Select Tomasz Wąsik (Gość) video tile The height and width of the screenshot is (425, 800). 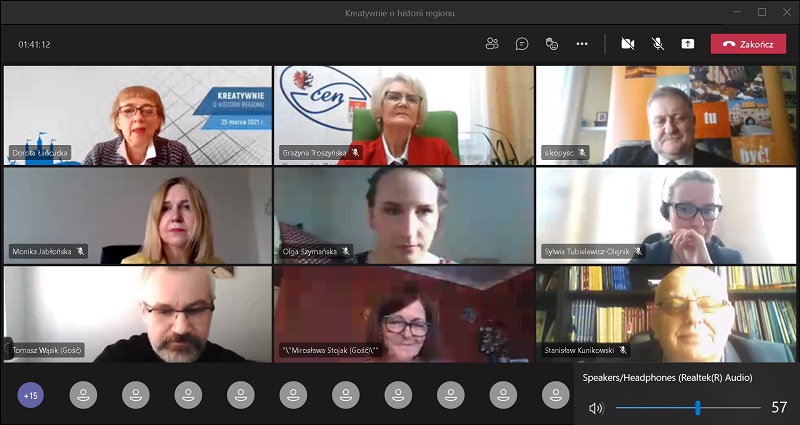pyautogui.click(x=138, y=314)
